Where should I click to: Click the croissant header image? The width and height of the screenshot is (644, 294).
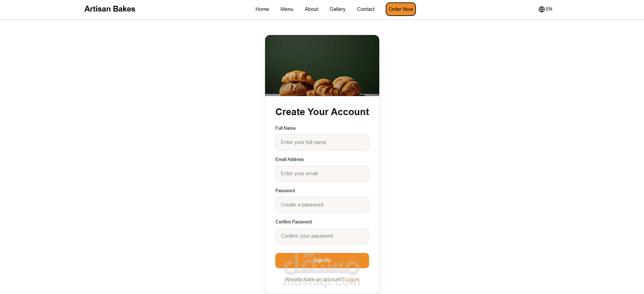coord(322,66)
